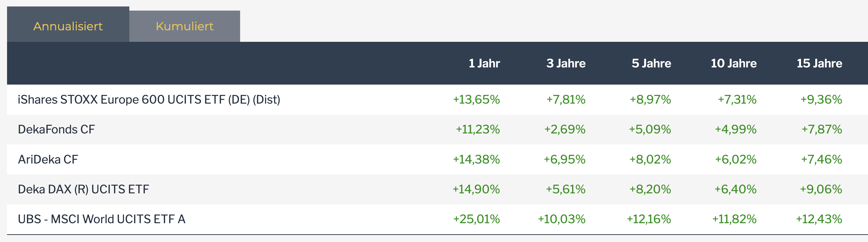Screen dimensions: 868x242
Task: Click AriDeka CF's +8,02% five-year return
Action: (650, 159)
